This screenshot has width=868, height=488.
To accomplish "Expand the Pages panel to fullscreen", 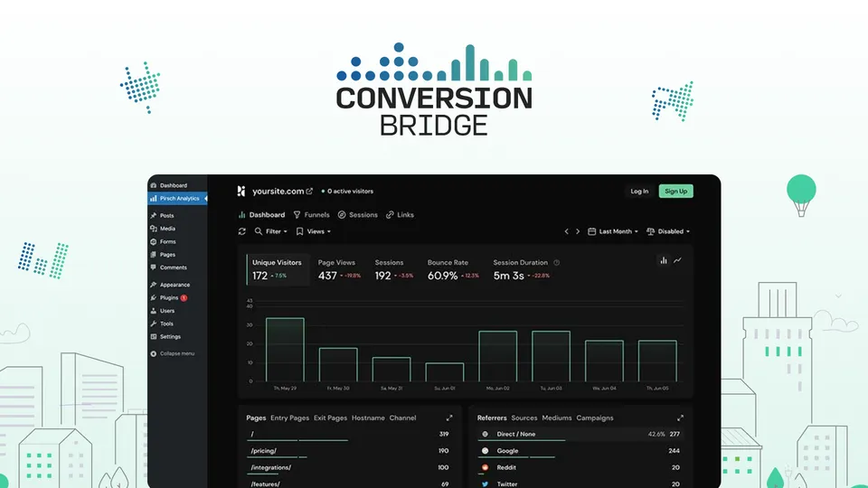I will pyautogui.click(x=449, y=418).
